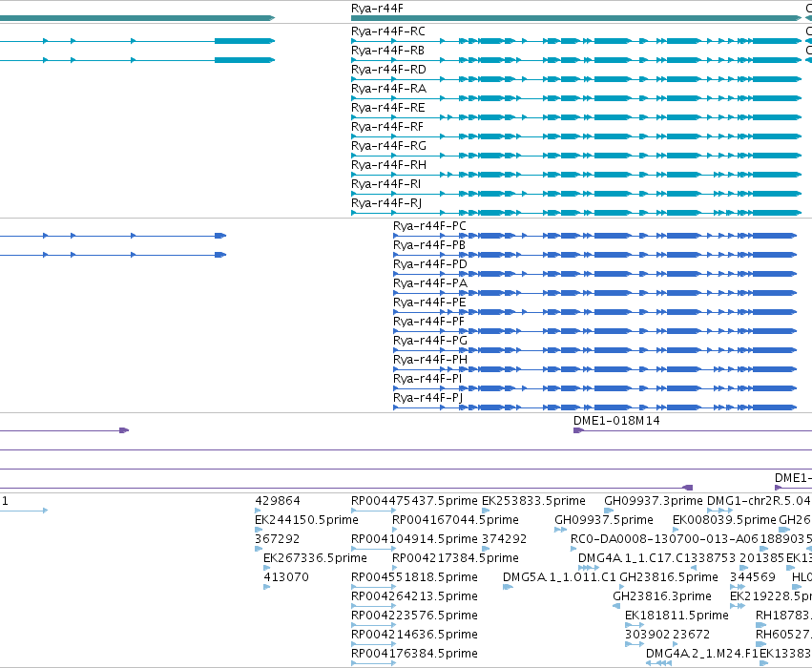812x668 pixels.
Task: Select transcript Rya-r44F-RA
Action: [x=388, y=89]
